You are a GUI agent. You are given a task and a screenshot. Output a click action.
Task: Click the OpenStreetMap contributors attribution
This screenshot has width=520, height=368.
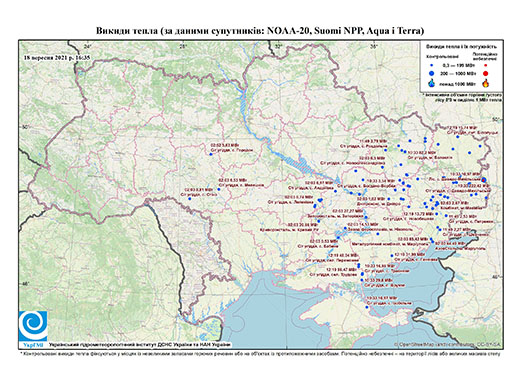(448, 344)
